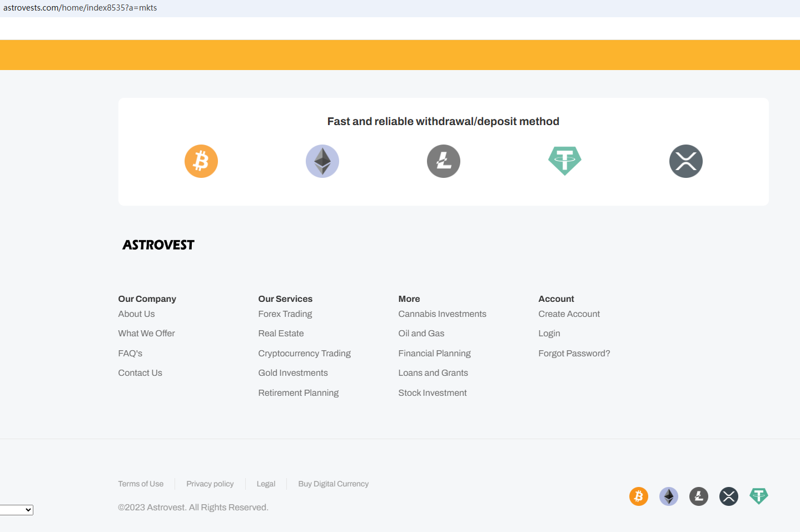
Task: Click the small Ethereum icon in footer
Action: pyautogui.click(x=669, y=496)
